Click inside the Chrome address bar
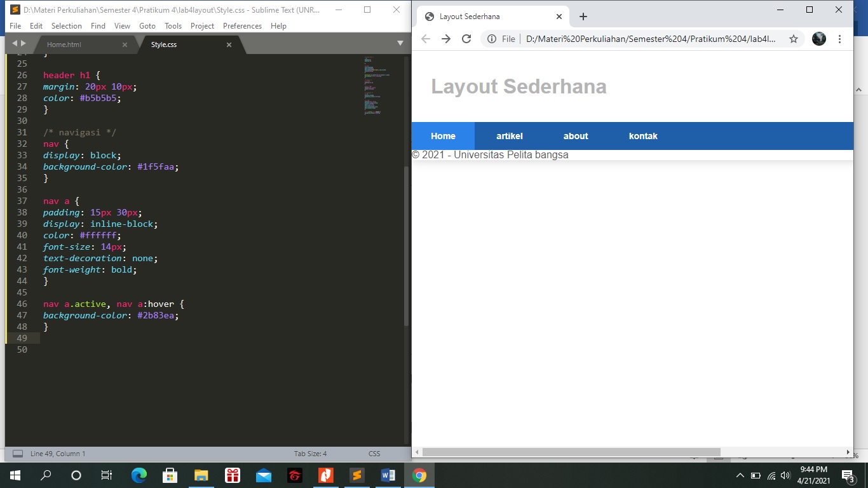The width and height of the screenshot is (868, 488). pos(635,38)
